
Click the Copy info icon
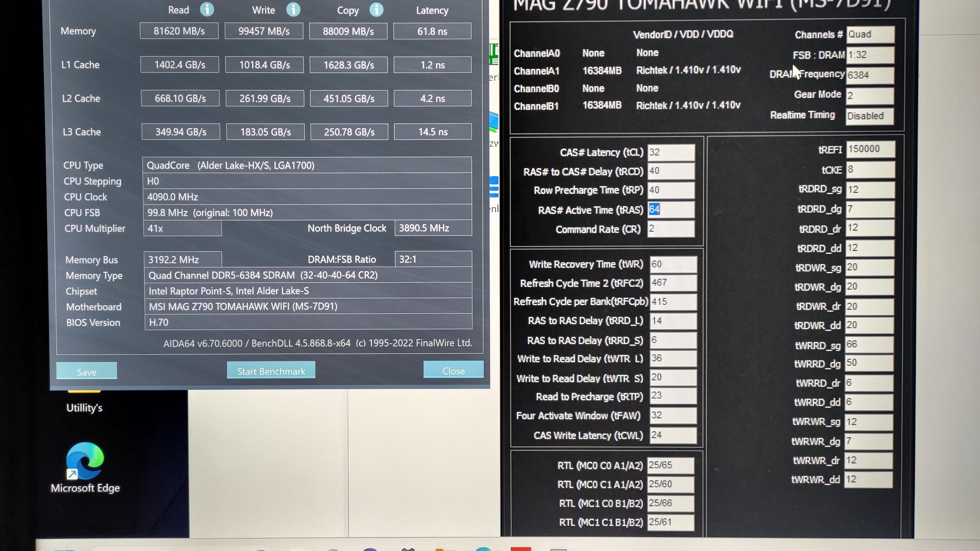376,9
